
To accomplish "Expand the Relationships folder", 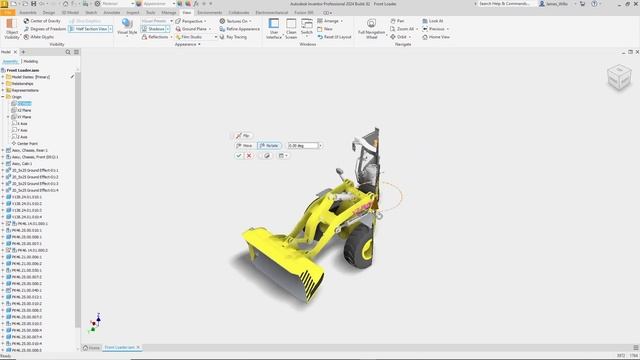I will (x=3, y=84).
